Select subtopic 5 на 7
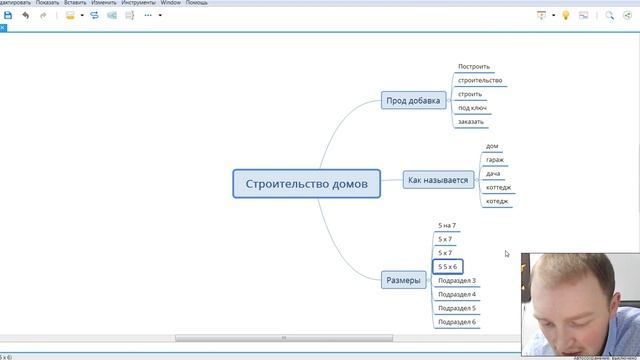The width and height of the screenshot is (640, 360). [x=447, y=225]
